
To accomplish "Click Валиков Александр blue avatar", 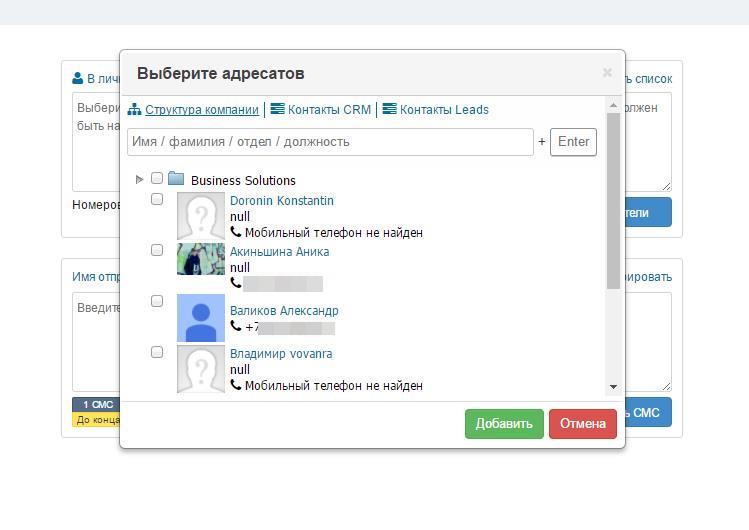I will (x=201, y=318).
